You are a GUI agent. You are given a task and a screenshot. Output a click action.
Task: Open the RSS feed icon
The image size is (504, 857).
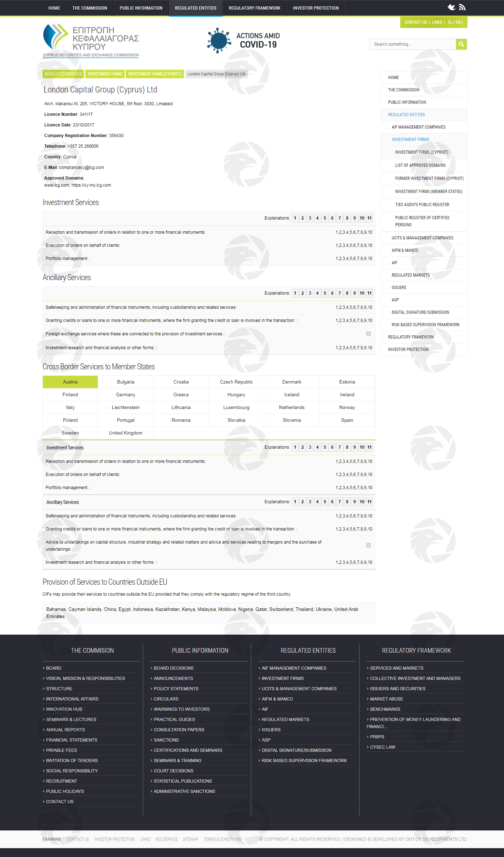(462, 7)
